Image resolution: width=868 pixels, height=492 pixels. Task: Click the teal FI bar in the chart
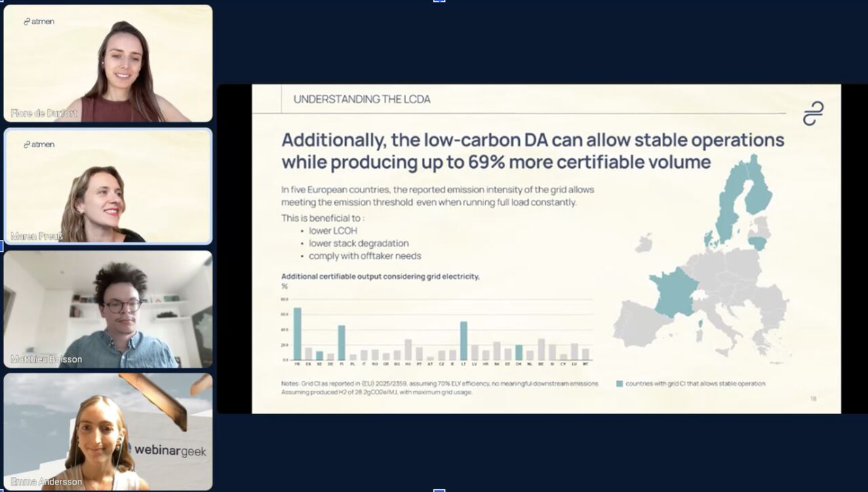[x=342, y=343]
